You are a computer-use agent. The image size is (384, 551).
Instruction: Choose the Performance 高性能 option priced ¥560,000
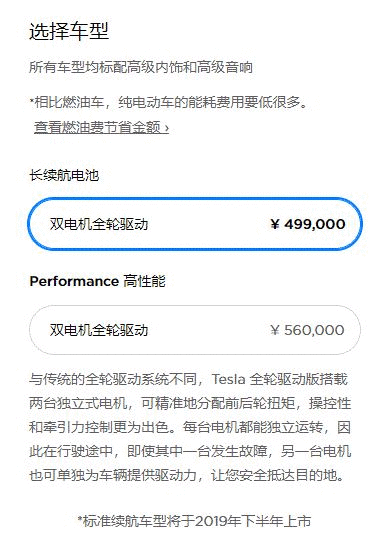(x=195, y=330)
